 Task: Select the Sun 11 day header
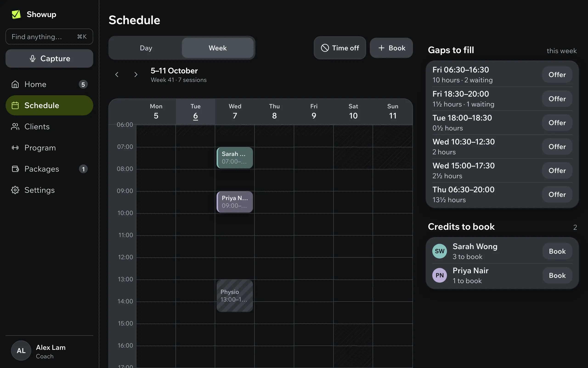coord(393,112)
